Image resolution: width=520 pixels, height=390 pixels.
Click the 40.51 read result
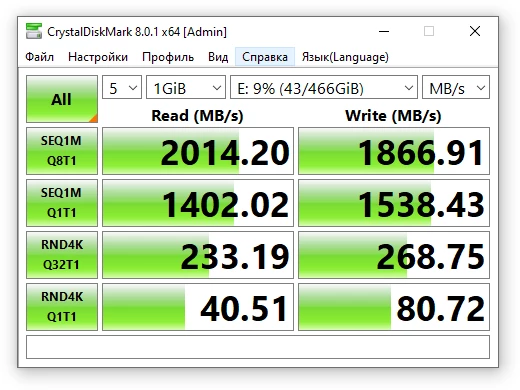198,307
